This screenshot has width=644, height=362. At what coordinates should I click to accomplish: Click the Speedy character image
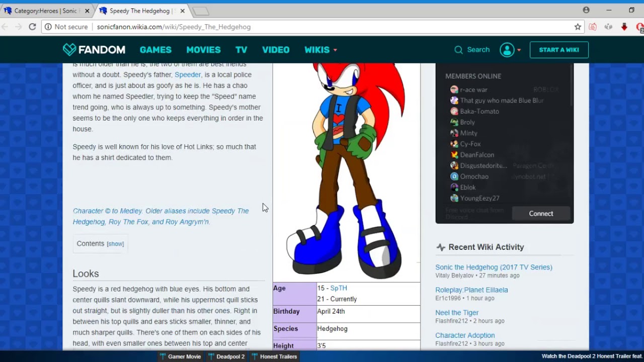point(346,171)
